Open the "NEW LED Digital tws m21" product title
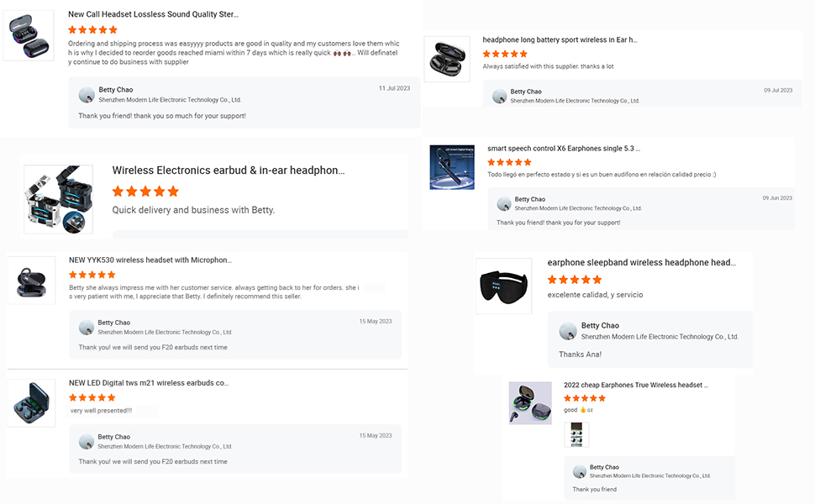 pyautogui.click(x=148, y=383)
